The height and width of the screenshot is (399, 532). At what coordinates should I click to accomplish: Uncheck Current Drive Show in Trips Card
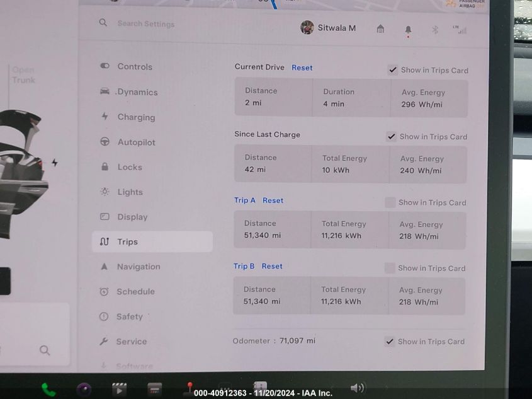click(x=392, y=70)
